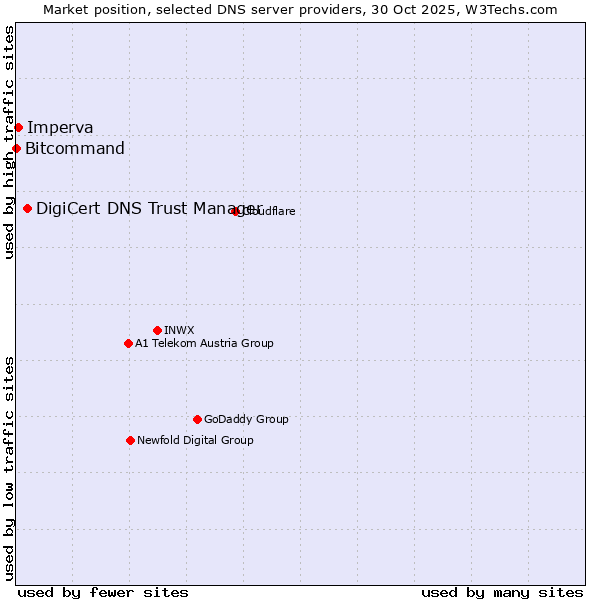Select the DigiCert DNS Trust Manager marker
The width and height of the screenshot is (600, 600).
(27, 208)
